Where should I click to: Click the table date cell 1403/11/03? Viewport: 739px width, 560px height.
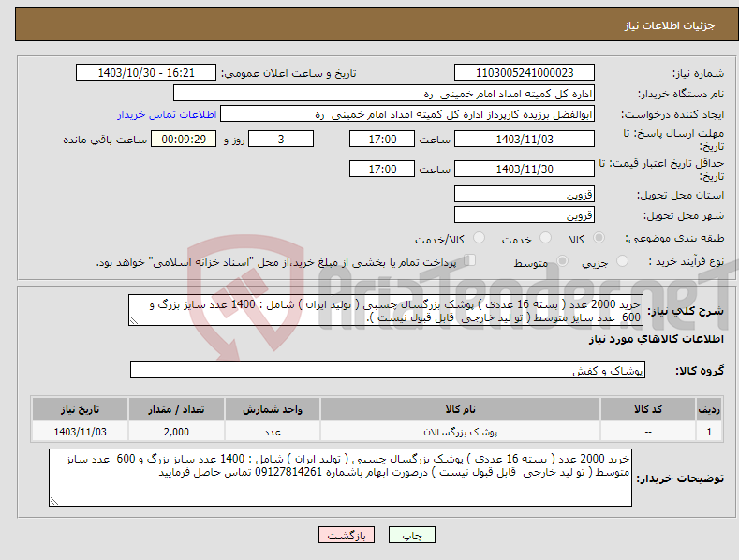point(81,432)
